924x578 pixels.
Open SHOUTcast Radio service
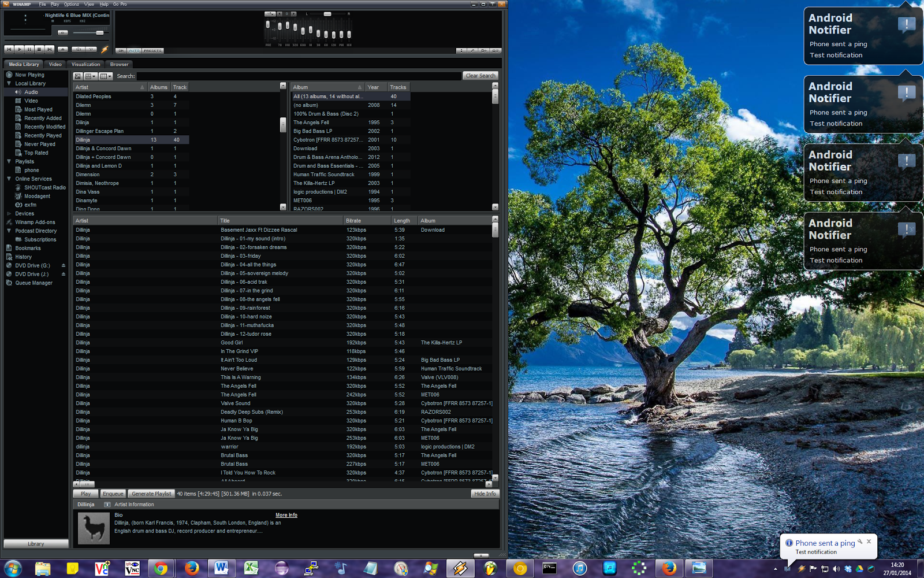pyautogui.click(x=45, y=187)
